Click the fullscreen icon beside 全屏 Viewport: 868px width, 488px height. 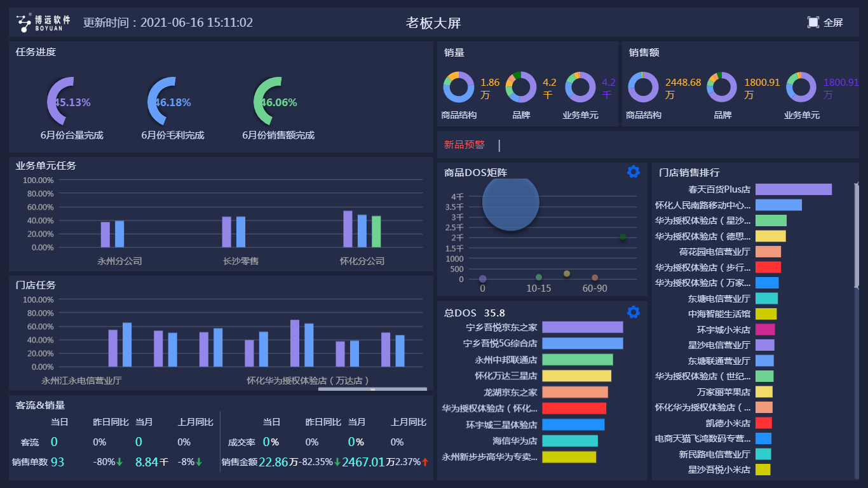(813, 22)
